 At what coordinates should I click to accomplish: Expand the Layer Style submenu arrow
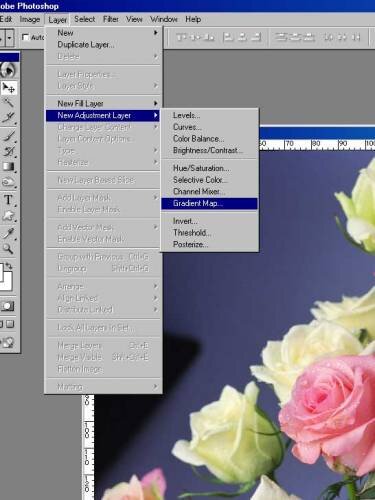pyautogui.click(x=156, y=86)
